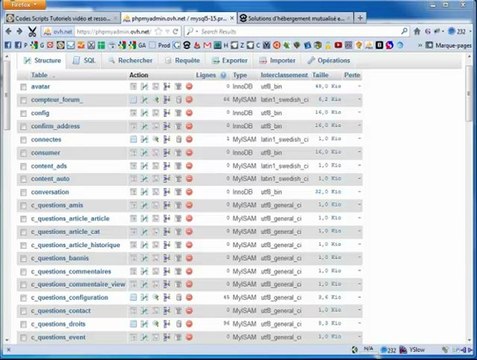Image resolution: width=477 pixels, height=360 pixels.
Task: Switch to the Structure tab
Action: coord(42,60)
